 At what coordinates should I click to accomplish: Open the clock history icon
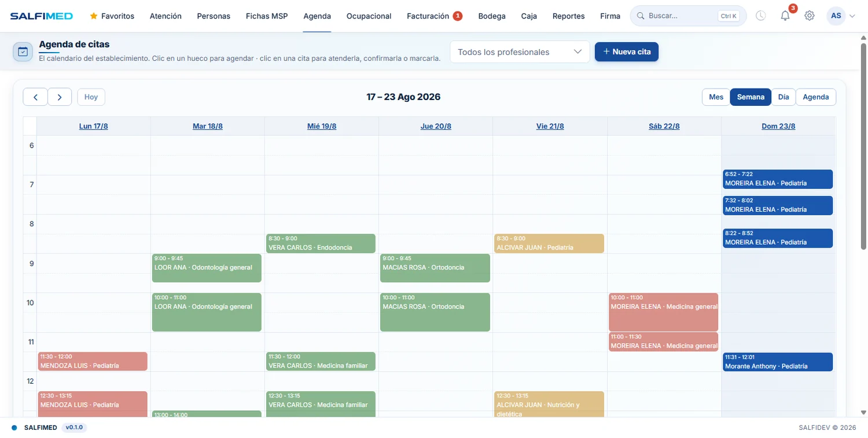[761, 16]
